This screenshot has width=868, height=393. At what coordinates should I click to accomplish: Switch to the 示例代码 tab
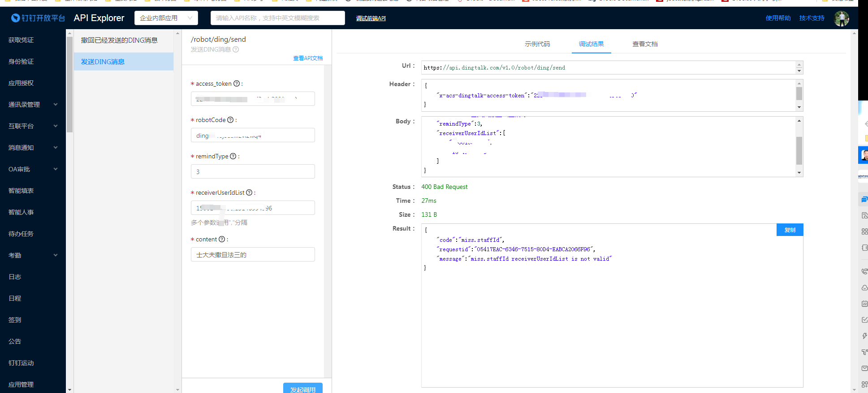point(537,44)
